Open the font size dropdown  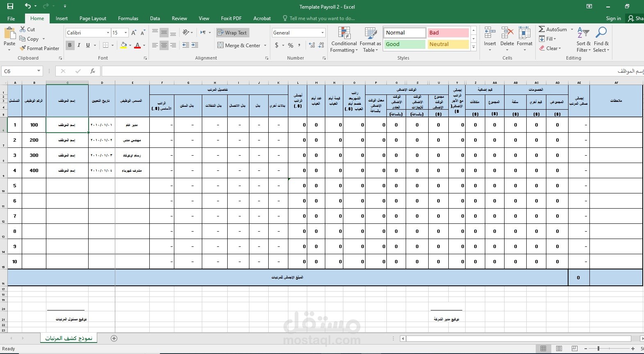coord(126,33)
